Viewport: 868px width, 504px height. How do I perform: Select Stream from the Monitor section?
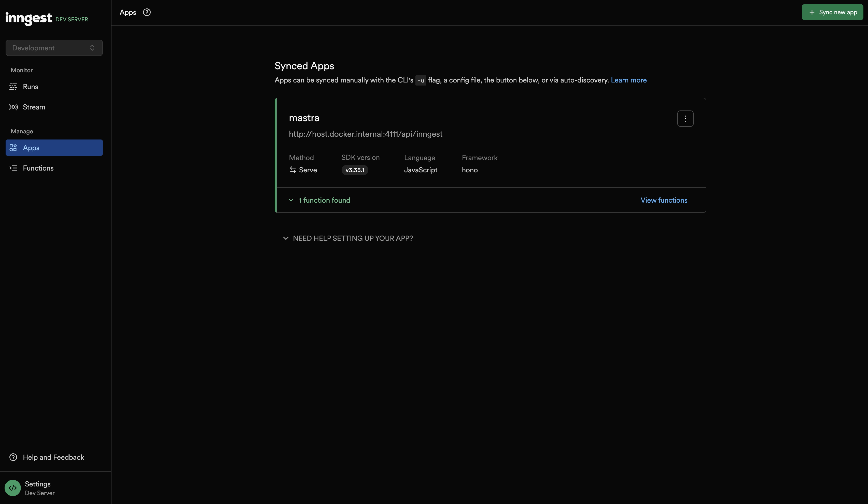click(x=34, y=107)
